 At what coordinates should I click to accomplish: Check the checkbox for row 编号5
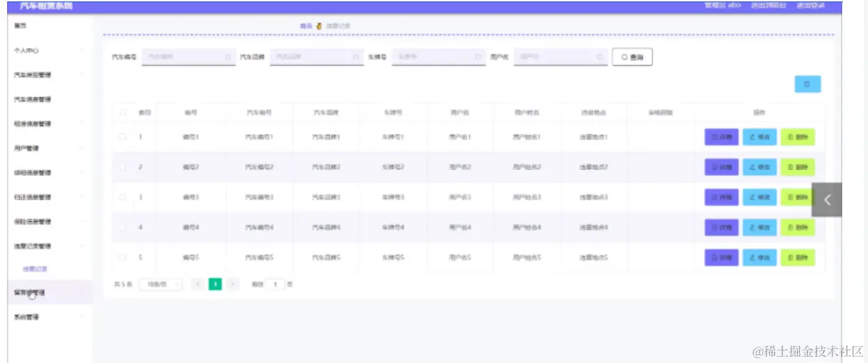[123, 257]
